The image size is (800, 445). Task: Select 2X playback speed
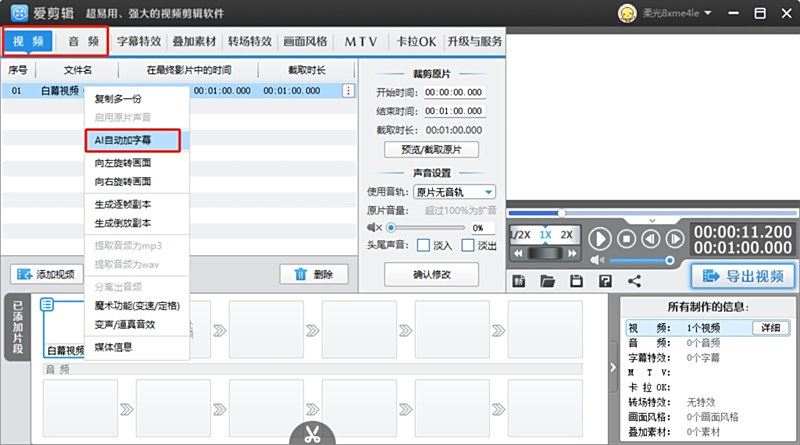point(566,235)
